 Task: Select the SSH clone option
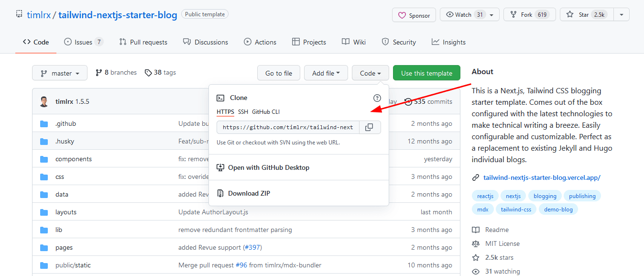pos(243,112)
